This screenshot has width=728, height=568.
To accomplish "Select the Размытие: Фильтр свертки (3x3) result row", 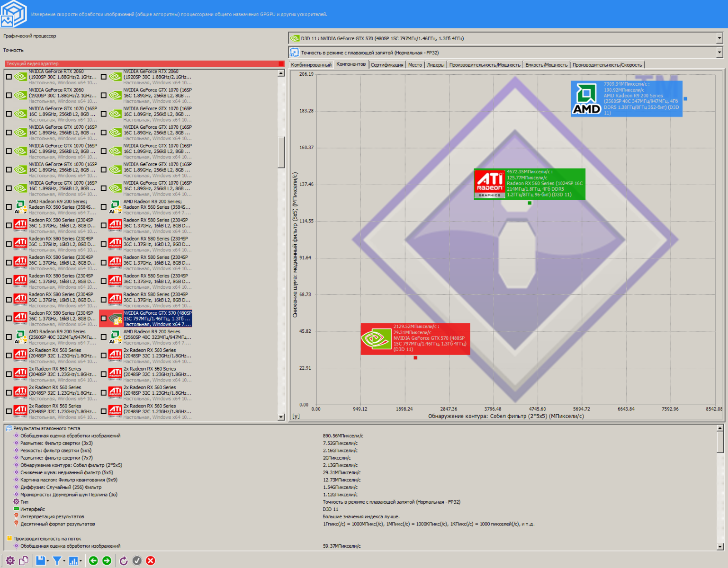I will pyautogui.click(x=56, y=443).
